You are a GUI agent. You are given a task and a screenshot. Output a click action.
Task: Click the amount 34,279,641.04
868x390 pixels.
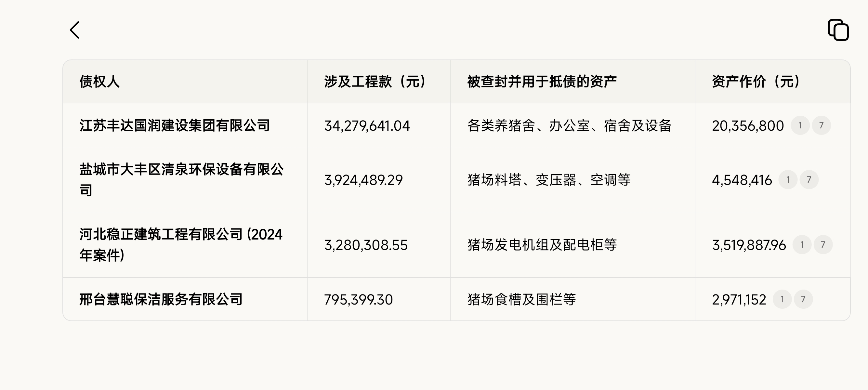tap(367, 126)
